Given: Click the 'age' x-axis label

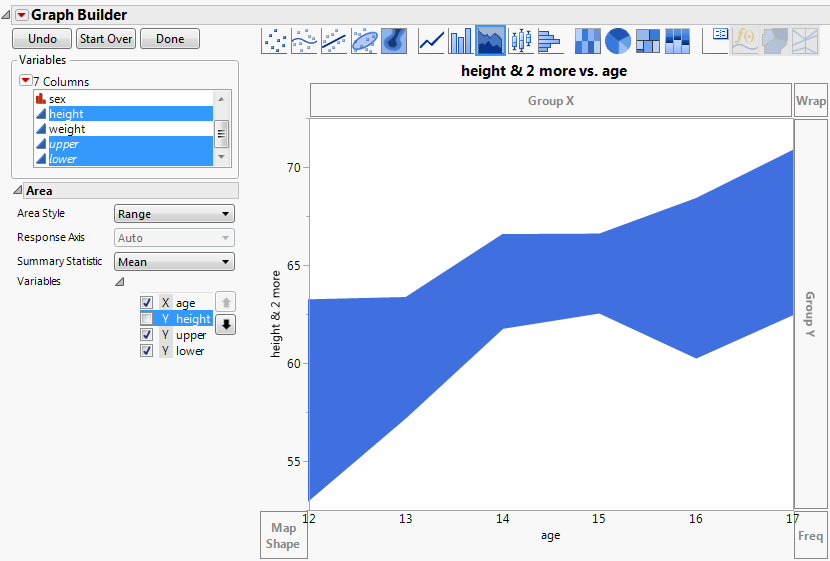Looking at the screenshot, I should (x=551, y=536).
